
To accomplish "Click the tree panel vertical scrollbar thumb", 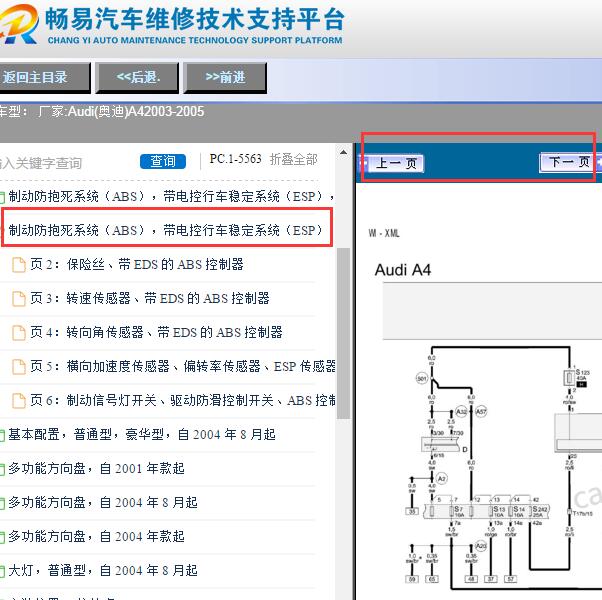I will (343, 333).
